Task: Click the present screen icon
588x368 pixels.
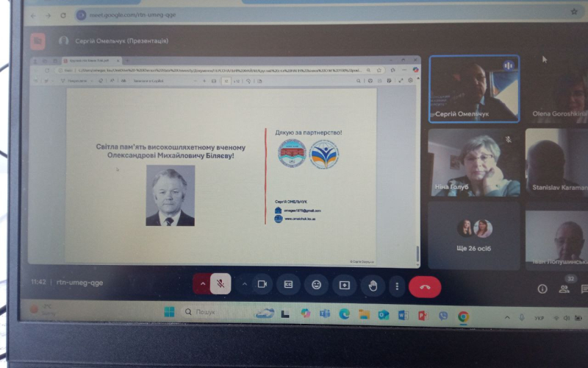Action: (x=344, y=285)
